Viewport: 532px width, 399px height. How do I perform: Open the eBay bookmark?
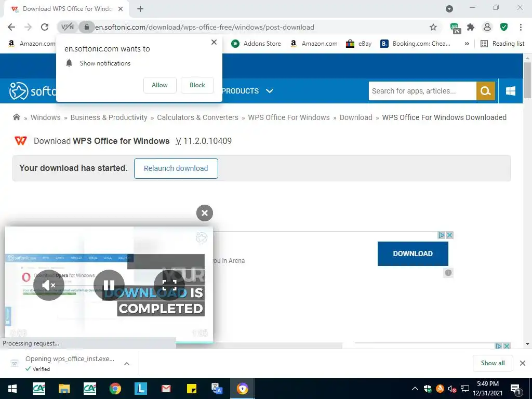click(x=358, y=44)
